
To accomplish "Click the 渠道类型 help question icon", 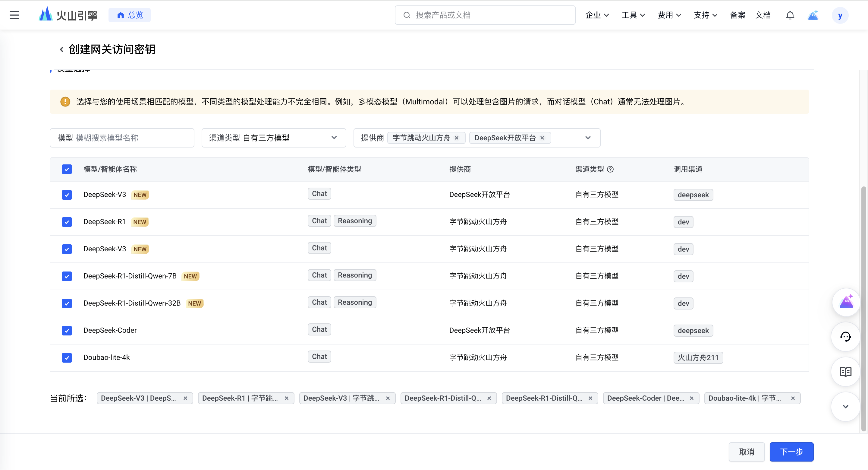I will pyautogui.click(x=610, y=169).
